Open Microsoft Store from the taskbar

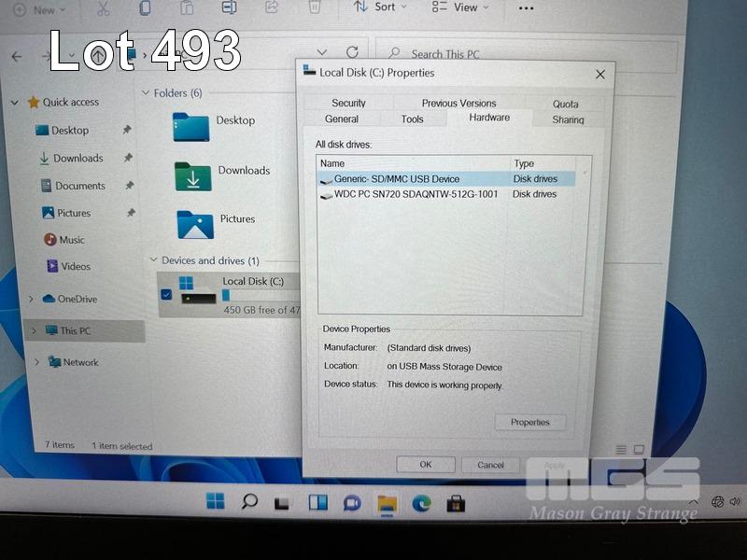(456, 504)
